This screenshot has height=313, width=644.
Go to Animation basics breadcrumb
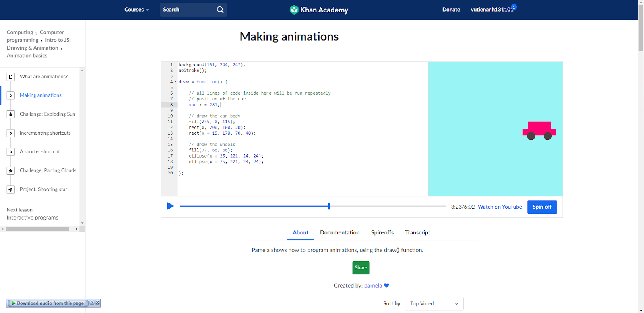pyautogui.click(x=27, y=56)
